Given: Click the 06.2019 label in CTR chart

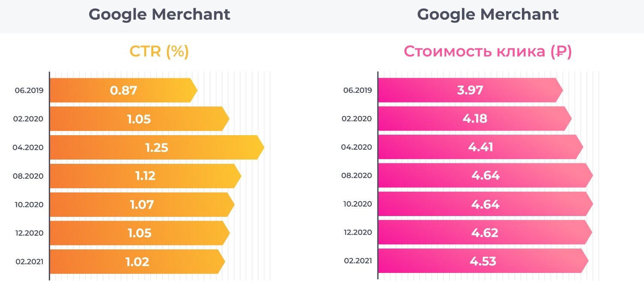Looking at the screenshot, I should [29, 91].
